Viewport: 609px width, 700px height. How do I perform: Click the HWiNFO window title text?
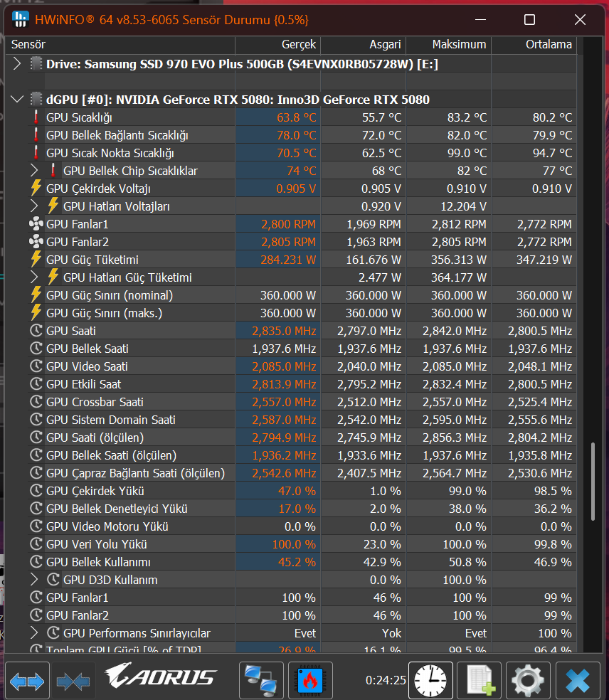pos(171,20)
